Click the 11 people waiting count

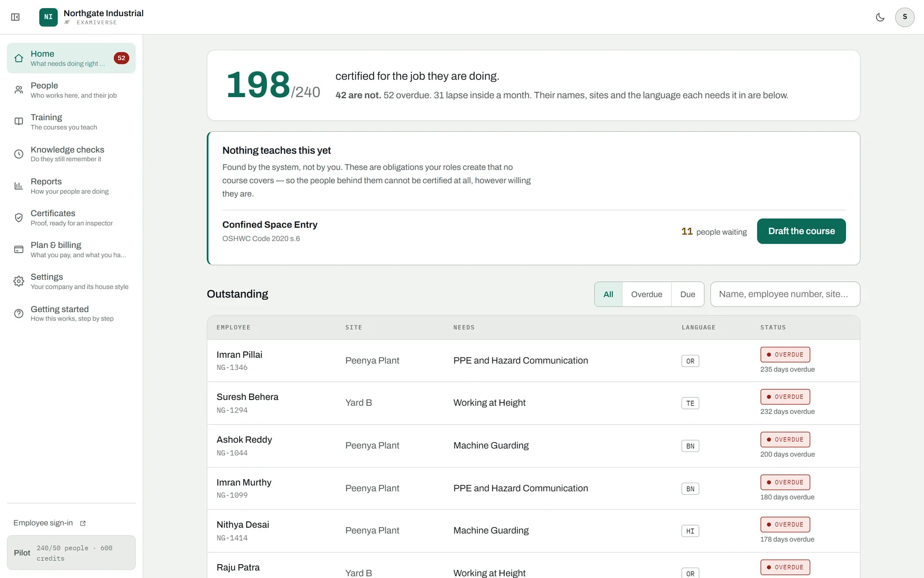click(x=714, y=232)
